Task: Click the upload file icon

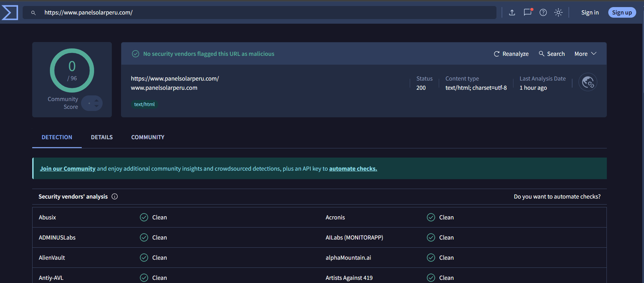Action: (512, 13)
